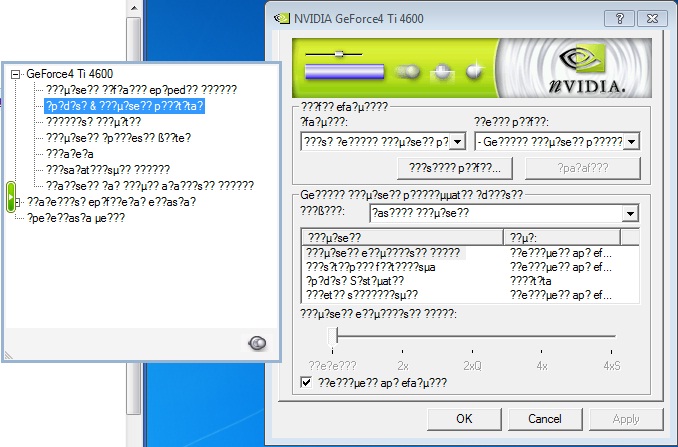Viewport: 678px width, 447px height.
Task: Click the antialiasing slider thumb
Action: click(333, 335)
